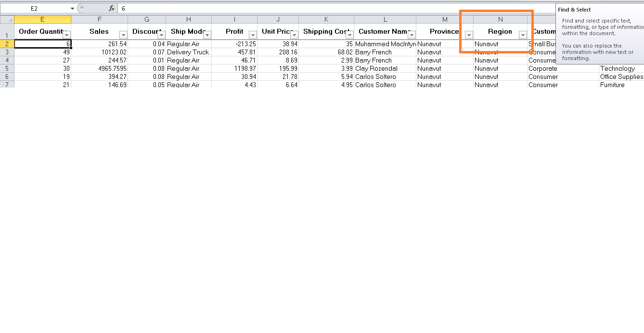Open the Ship Mode filter dropdown
Viewport: 644px width, 333px height.
(x=207, y=34)
